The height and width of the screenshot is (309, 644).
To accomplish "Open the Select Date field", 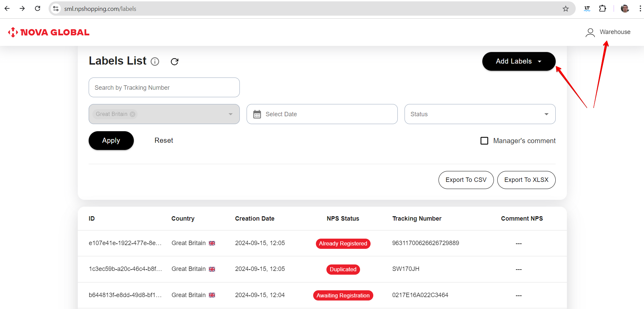I will click(x=322, y=114).
